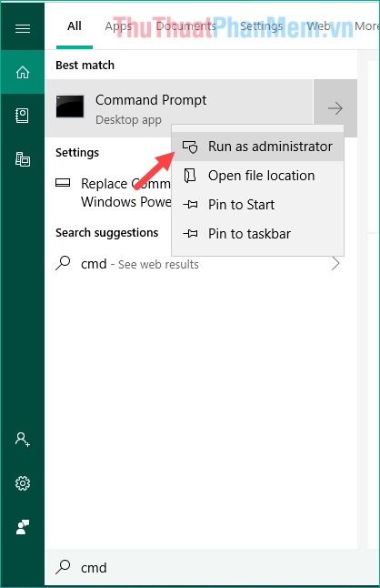Open the Notebook icon in sidebar
380x588 pixels.
click(x=23, y=116)
